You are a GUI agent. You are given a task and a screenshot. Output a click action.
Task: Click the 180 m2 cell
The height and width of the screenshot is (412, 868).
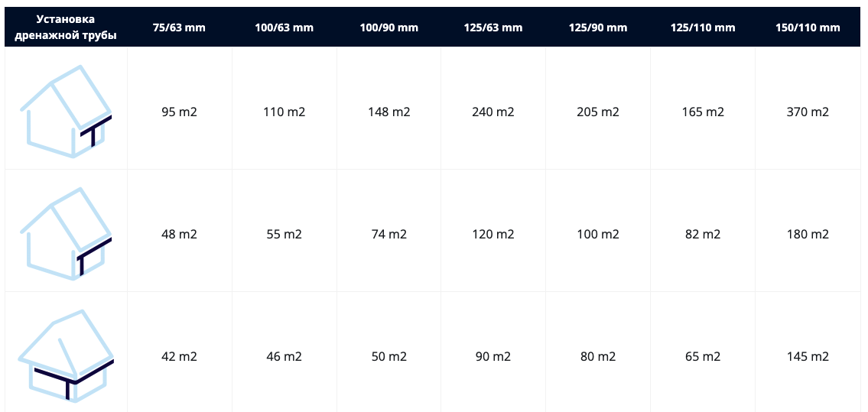(x=808, y=234)
